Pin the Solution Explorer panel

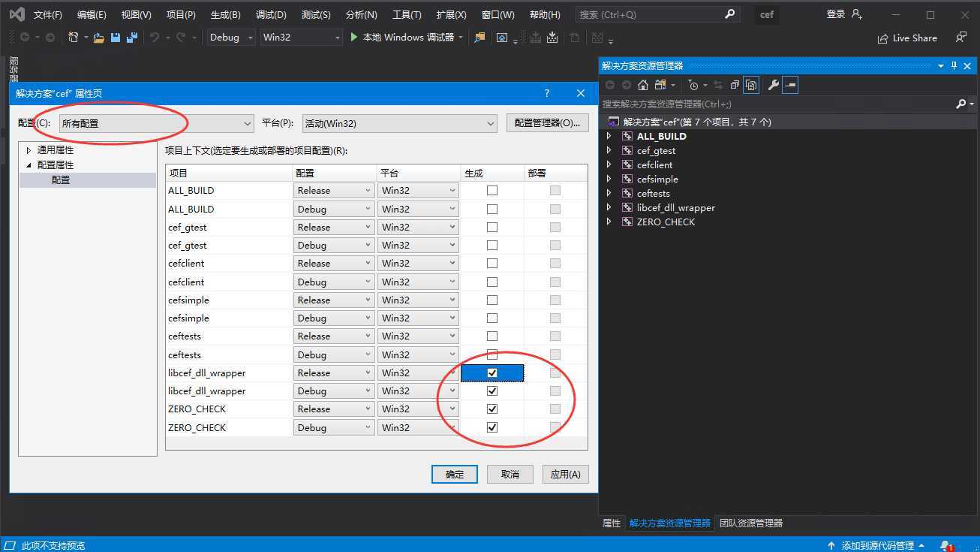point(954,66)
